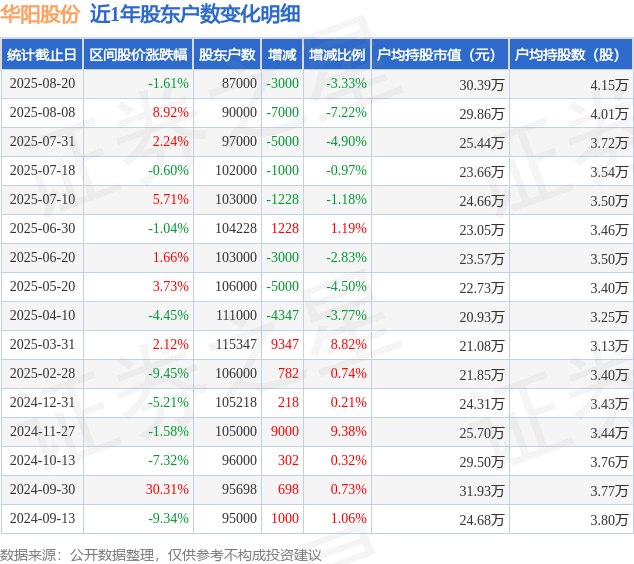
Task: Click the date cell 2024-12-31
Action: pos(42,402)
